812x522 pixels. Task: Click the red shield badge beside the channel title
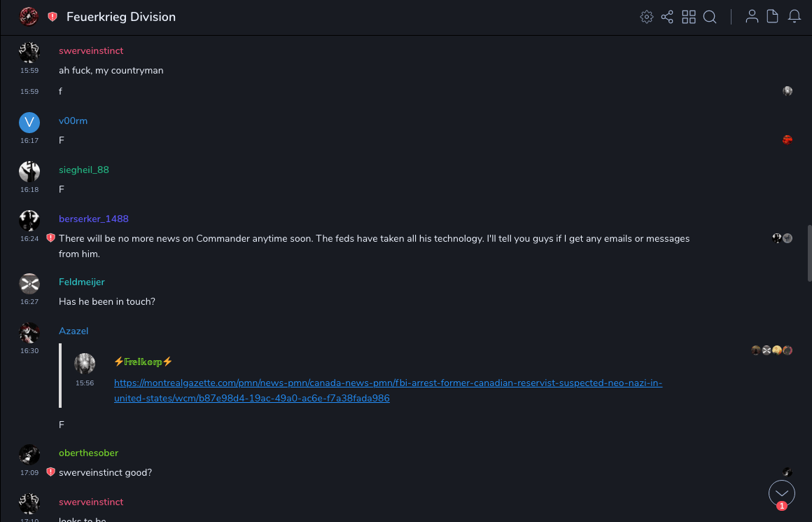tap(52, 17)
